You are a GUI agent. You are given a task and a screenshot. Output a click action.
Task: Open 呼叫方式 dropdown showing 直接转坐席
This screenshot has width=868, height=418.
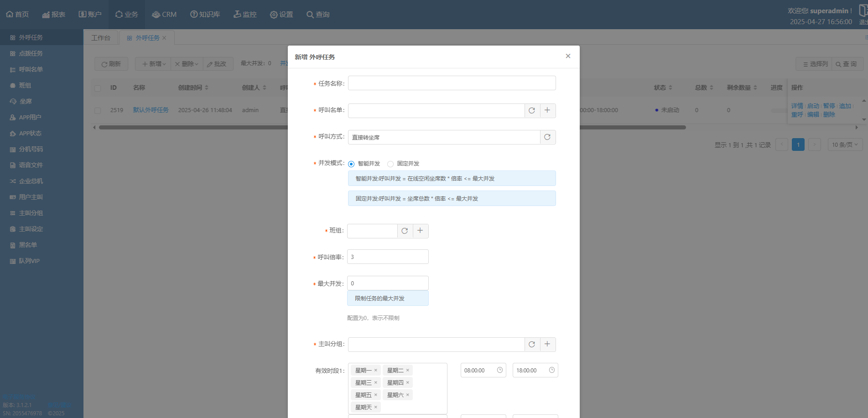[443, 137]
